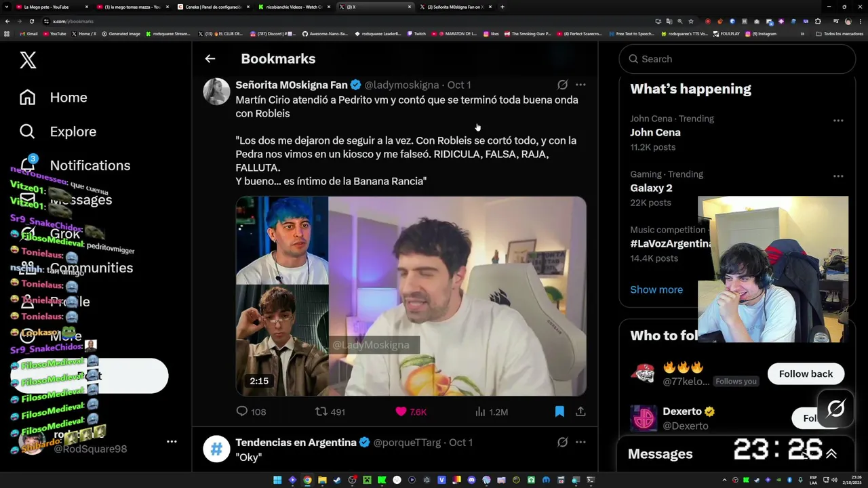Open #LaVozArgentina trending topic
The height and width of the screenshot is (488, 868).
coord(671,243)
